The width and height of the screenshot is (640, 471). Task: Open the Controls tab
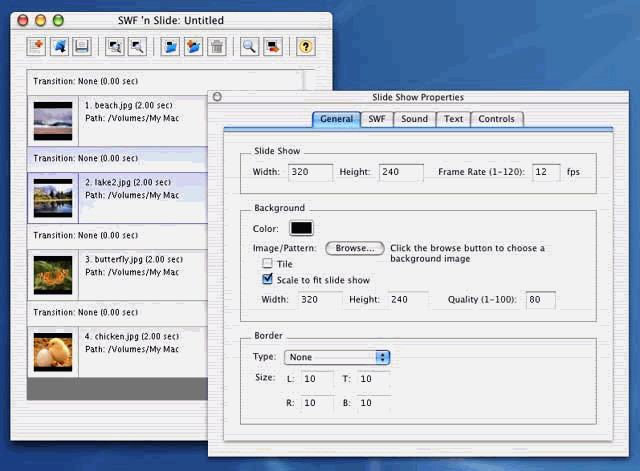click(x=496, y=119)
